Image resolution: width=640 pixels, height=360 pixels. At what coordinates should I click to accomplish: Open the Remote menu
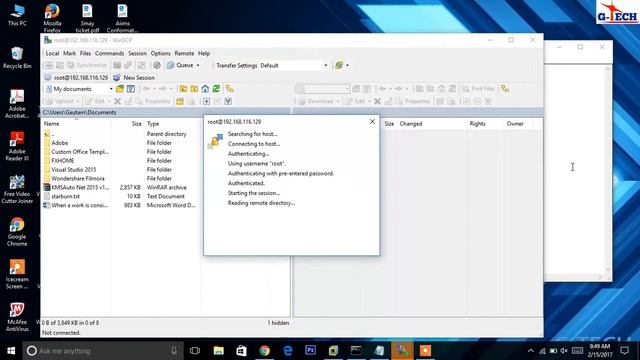(x=184, y=53)
